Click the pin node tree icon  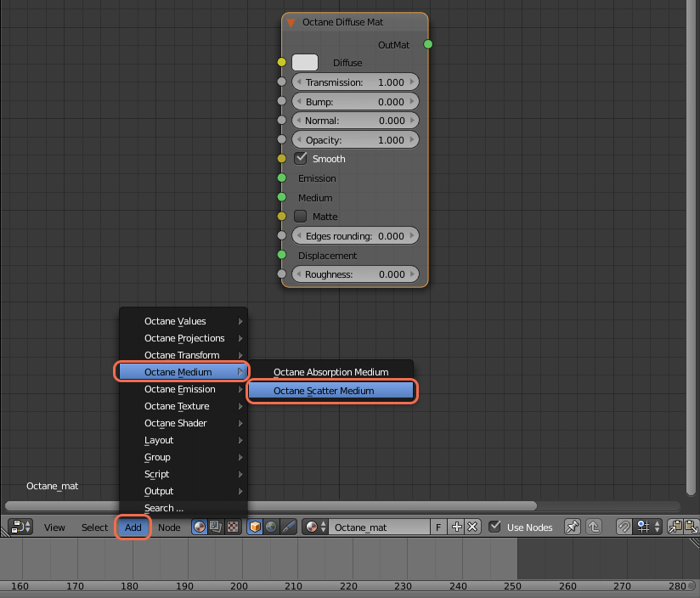pyautogui.click(x=573, y=527)
